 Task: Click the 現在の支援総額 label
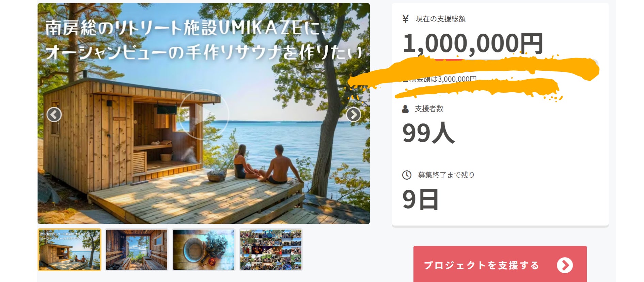point(440,19)
